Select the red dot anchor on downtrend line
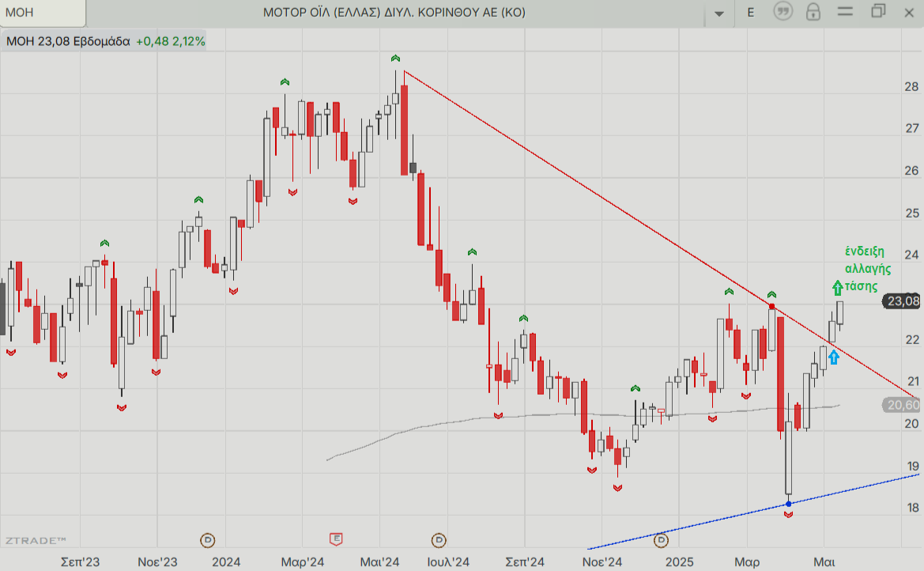The image size is (924, 571). [771, 306]
